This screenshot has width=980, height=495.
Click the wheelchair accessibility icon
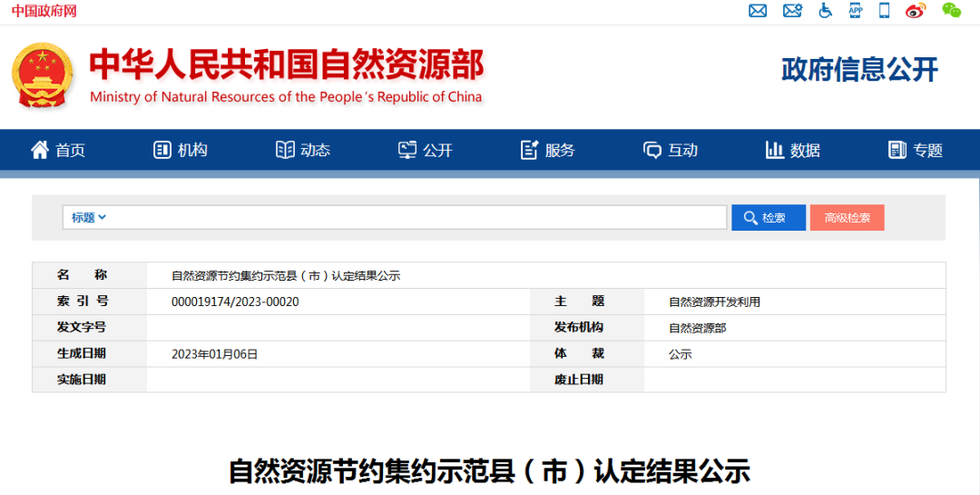(x=825, y=11)
